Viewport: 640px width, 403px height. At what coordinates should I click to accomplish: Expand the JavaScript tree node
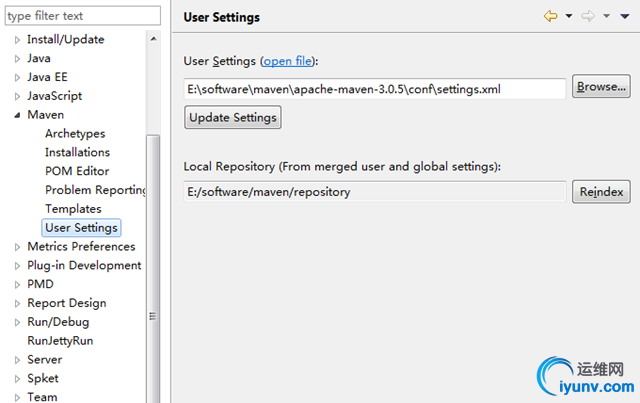(17, 96)
